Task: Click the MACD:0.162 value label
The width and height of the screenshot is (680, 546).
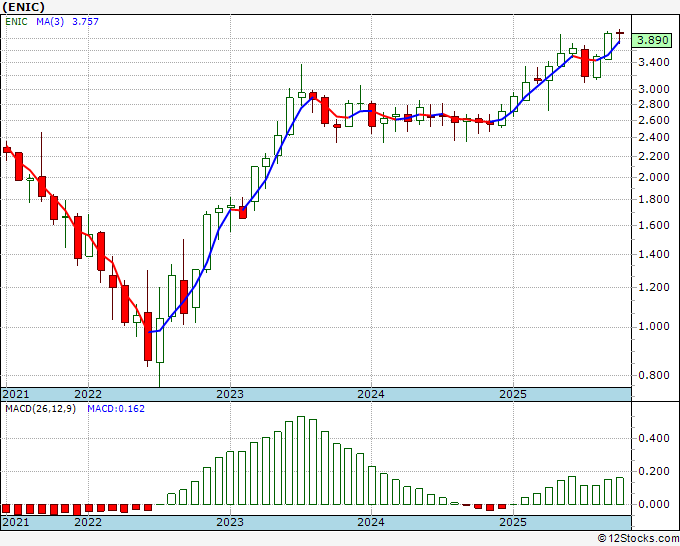Action: tap(116, 409)
